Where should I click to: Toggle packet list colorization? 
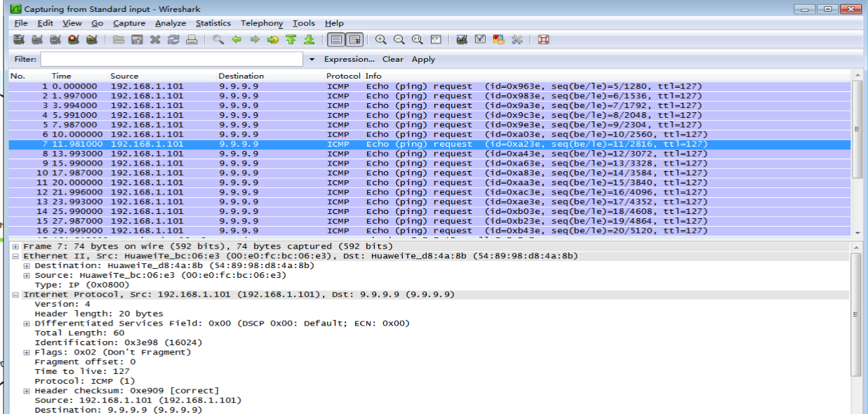click(336, 40)
